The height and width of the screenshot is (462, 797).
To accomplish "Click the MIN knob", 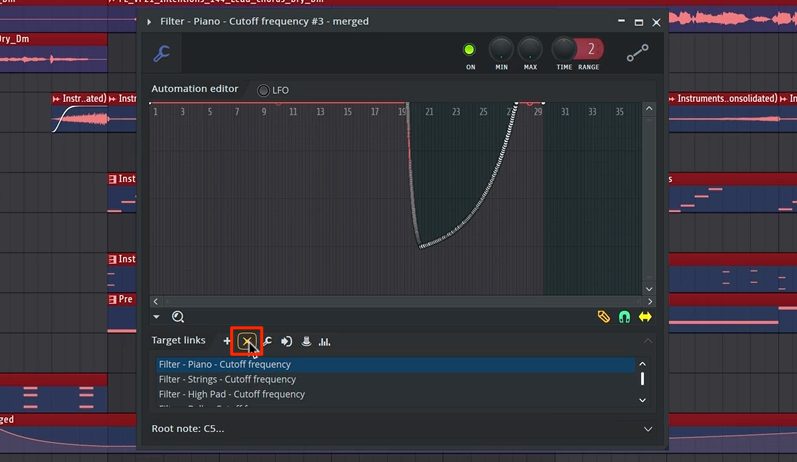I will pyautogui.click(x=501, y=50).
